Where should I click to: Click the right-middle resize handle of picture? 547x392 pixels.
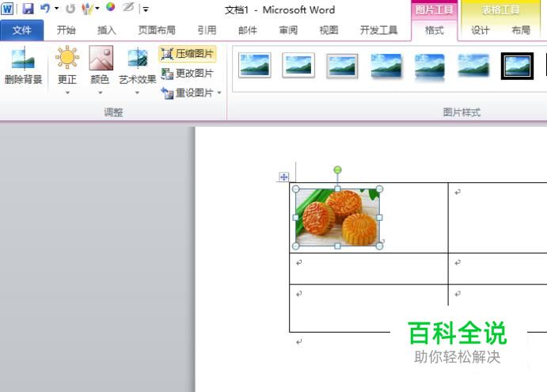pos(379,218)
